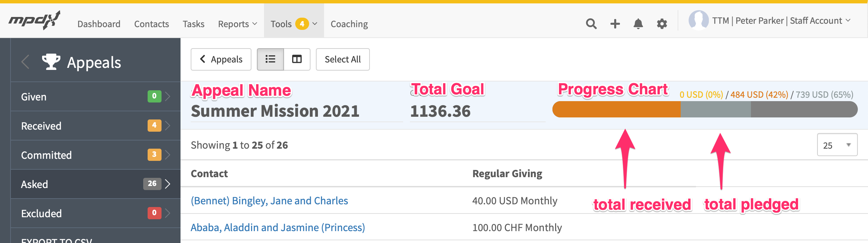The height and width of the screenshot is (243, 868).
Task: Open the Coaching menu item
Action: coord(349,24)
